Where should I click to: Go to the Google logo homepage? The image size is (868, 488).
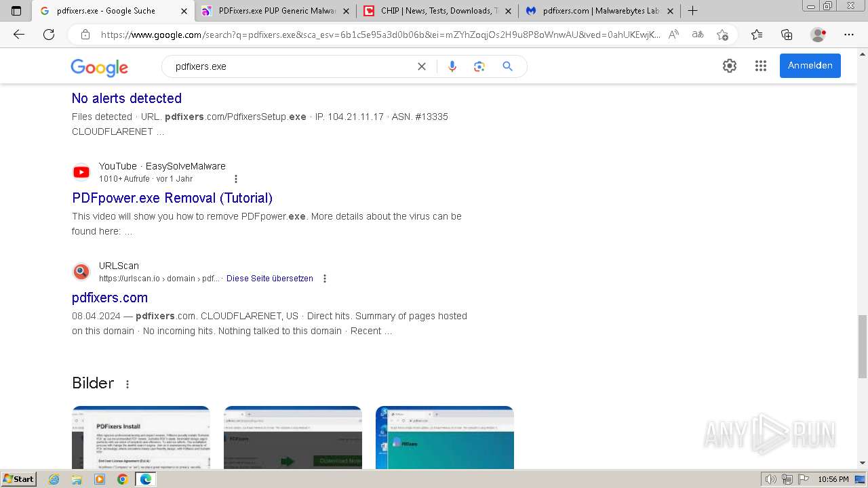[x=99, y=67]
